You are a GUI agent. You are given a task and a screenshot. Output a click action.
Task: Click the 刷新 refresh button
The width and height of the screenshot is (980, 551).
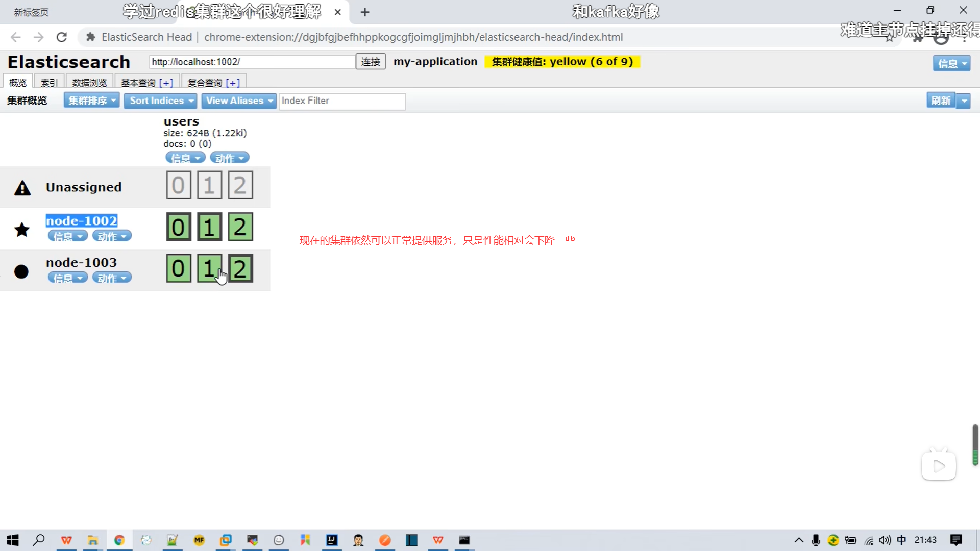940,101
